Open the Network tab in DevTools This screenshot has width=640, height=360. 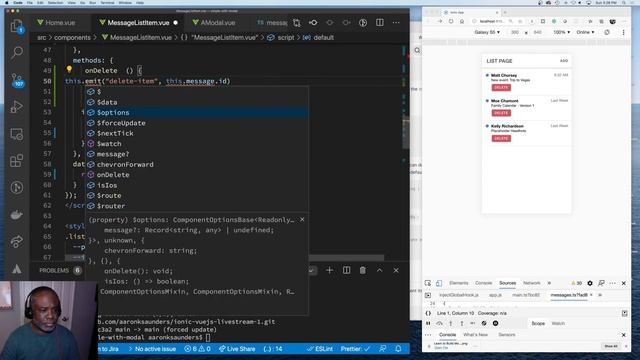(x=531, y=283)
